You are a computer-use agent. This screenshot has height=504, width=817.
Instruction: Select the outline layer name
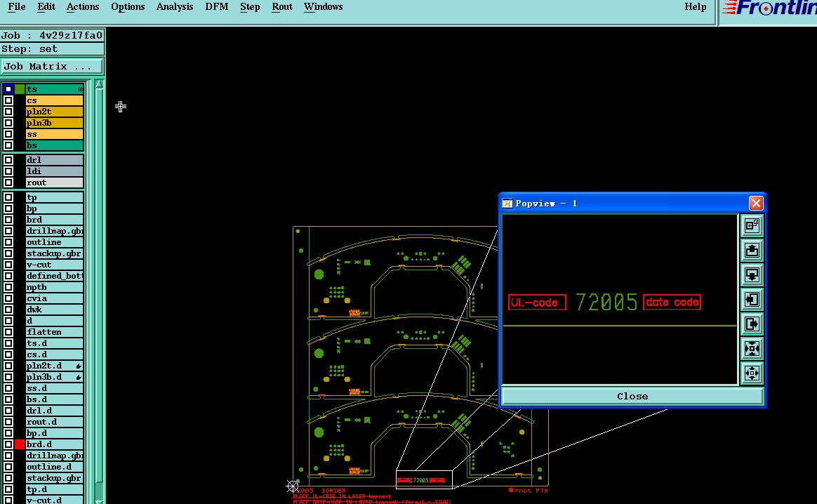pos(54,242)
